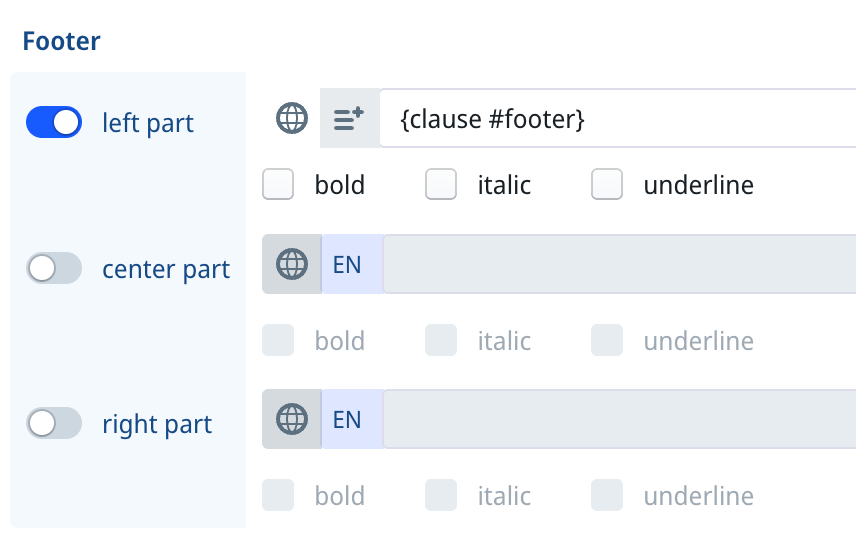Click the right part underline checkbox

click(x=607, y=495)
